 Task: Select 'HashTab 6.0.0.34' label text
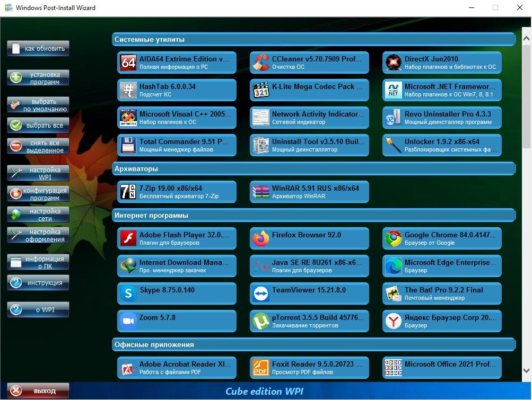click(168, 86)
